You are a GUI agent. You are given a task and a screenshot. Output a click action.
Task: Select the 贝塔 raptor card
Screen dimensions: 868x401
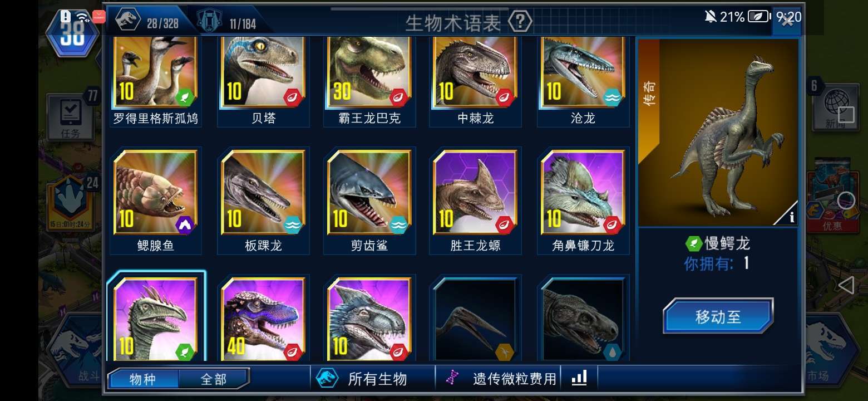(x=263, y=81)
